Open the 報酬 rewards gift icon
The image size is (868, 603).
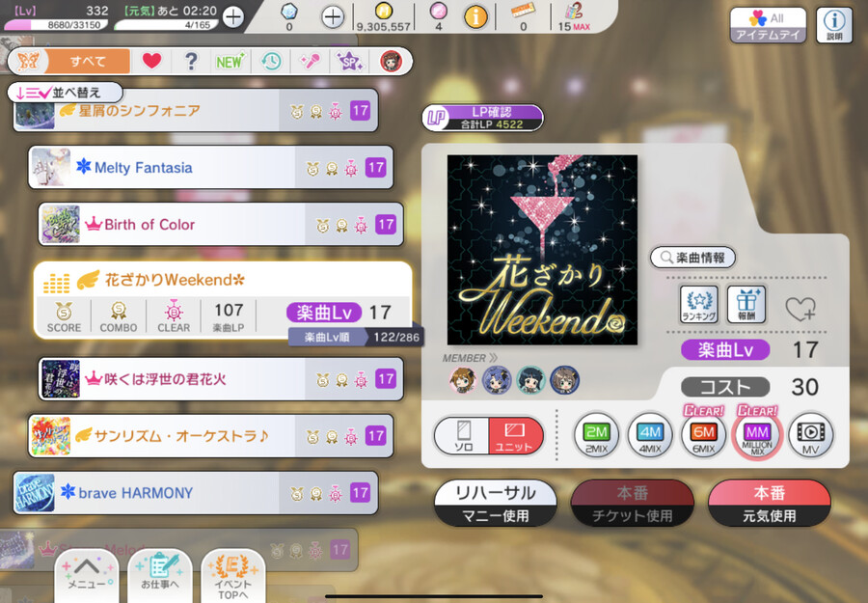pyautogui.click(x=746, y=304)
